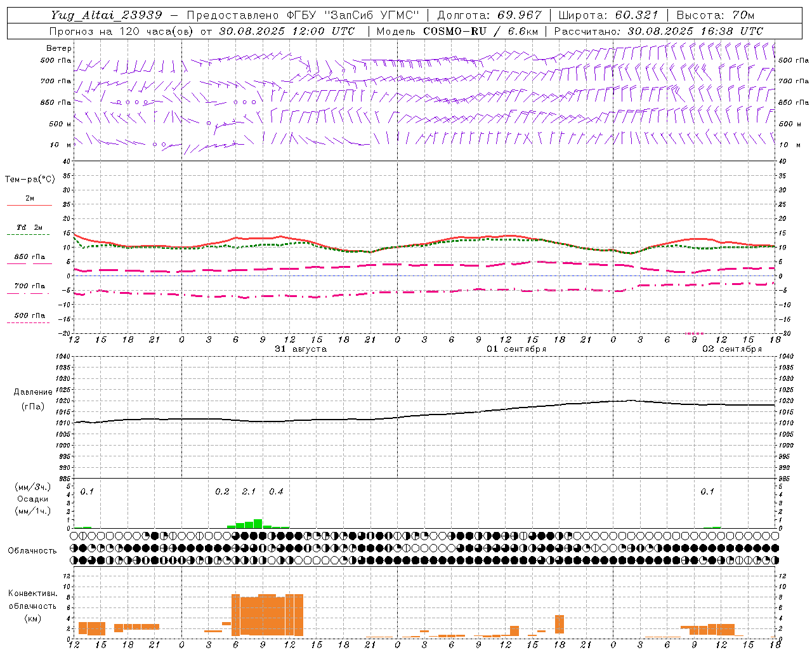Screen dimensions: 812x650
Task: Click the tall orange convective bar block
Action: coord(267,615)
